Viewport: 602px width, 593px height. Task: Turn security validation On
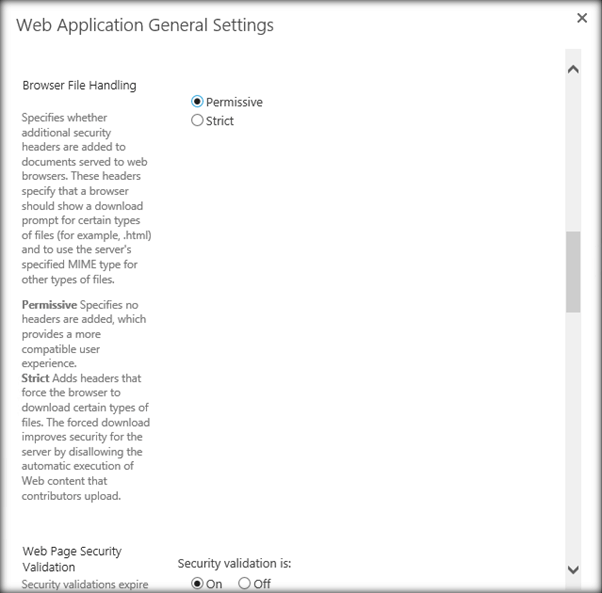[x=197, y=584]
